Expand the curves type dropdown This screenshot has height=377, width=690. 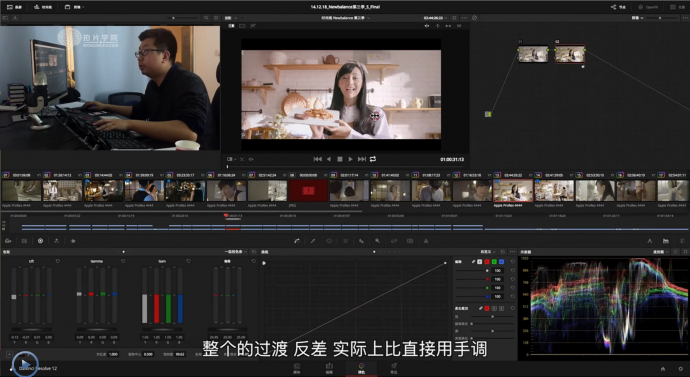pos(488,252)
